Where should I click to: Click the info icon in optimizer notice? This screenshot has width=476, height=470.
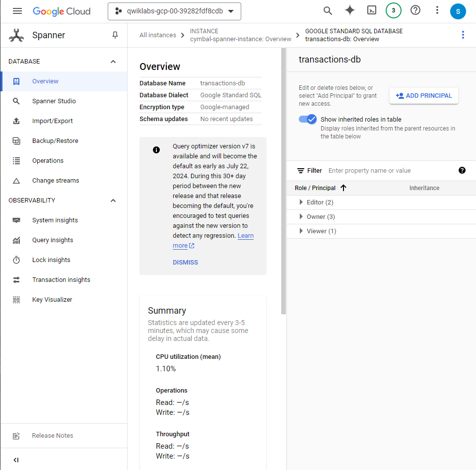click(156, 150)
